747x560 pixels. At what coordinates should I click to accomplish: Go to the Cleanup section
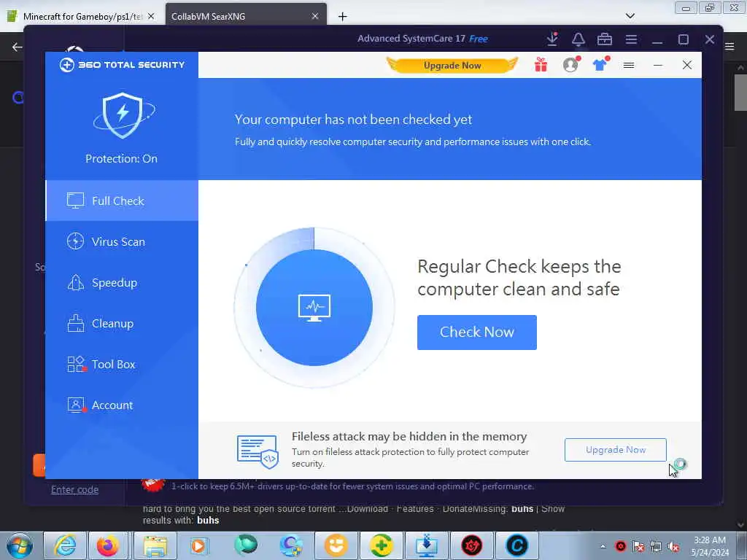tap(122, 323)
